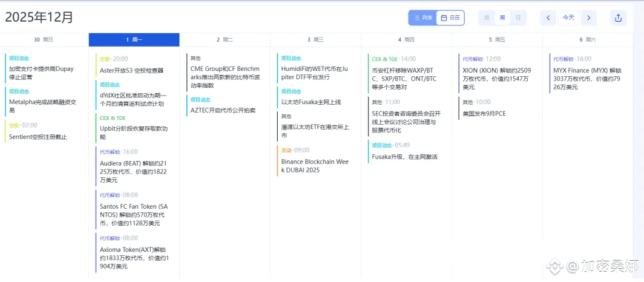The image size is (644, 282).
Task: Click 代币解锁 · 12:00 tag on Friday
Action: pos(481,59)
